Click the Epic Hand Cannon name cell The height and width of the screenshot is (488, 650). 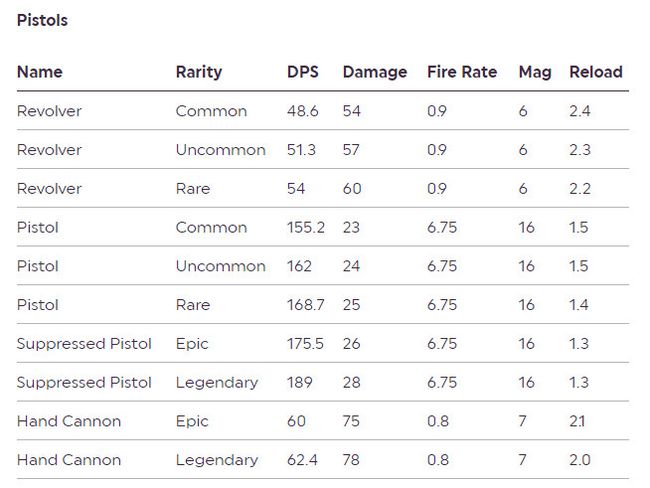pyautogui.click(x=69, y=421)
